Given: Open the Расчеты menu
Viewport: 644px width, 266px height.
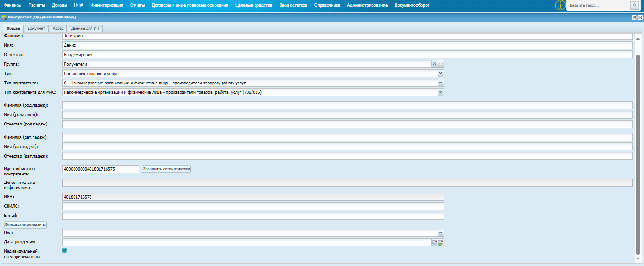Looking at the screenshot, I should (36, 5).
